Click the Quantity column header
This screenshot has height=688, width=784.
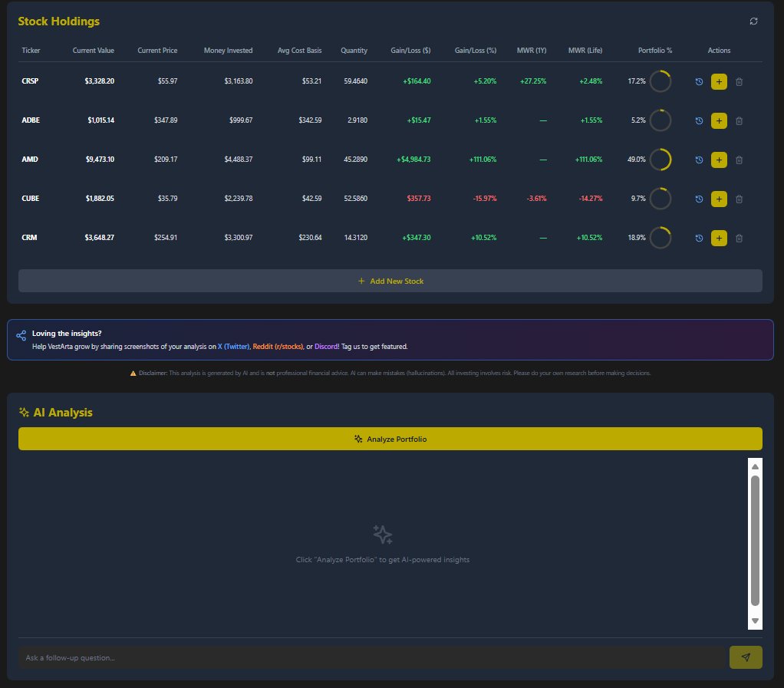click(354, 51)
